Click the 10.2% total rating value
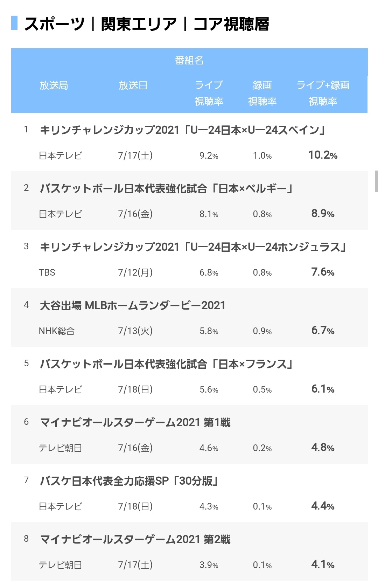378x588 pixels. pos(323,155)
